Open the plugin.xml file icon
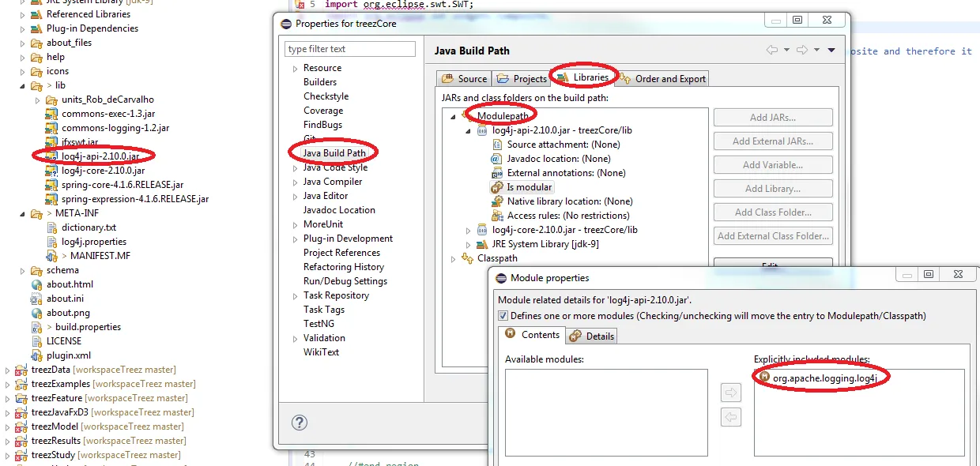Image resolution: width=980 pixels, height=466 pixels. pos(37,355)
